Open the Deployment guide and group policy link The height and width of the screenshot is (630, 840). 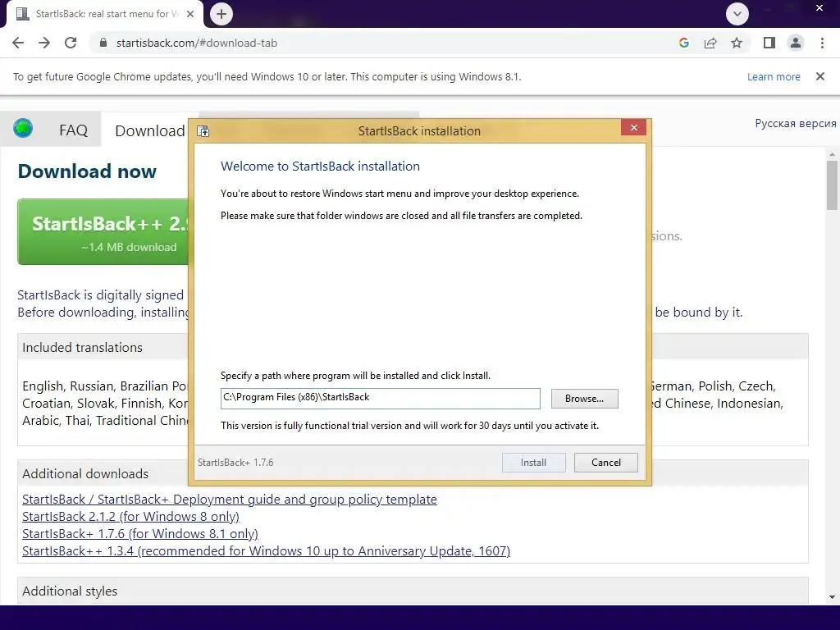click(x=230, y=500)
